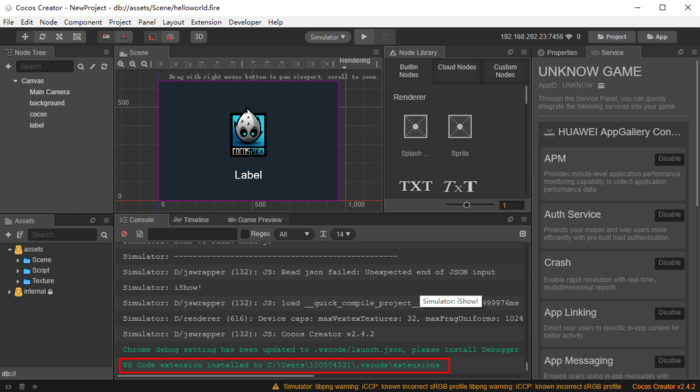Switch to the Properties tab
Image resolution: width=700 pixels, height=392 pixels.
tap(558, 53)
